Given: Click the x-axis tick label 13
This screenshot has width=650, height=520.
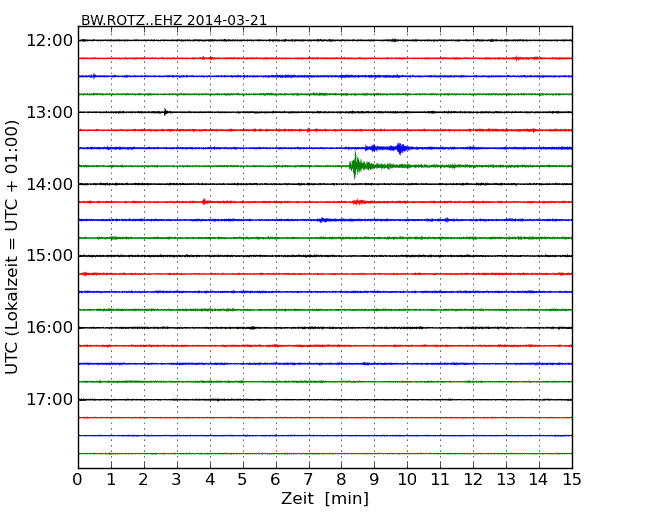Looking at the screenshot, I should (x=506, y=480).
